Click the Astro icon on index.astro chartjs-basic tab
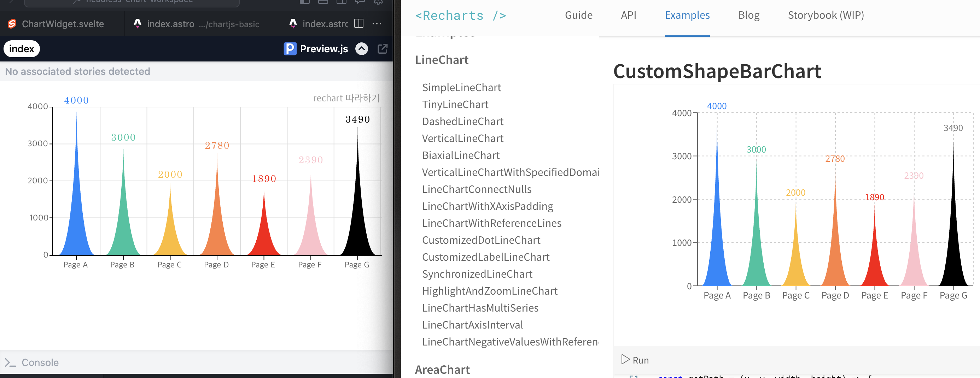 [x=137, y=24]
